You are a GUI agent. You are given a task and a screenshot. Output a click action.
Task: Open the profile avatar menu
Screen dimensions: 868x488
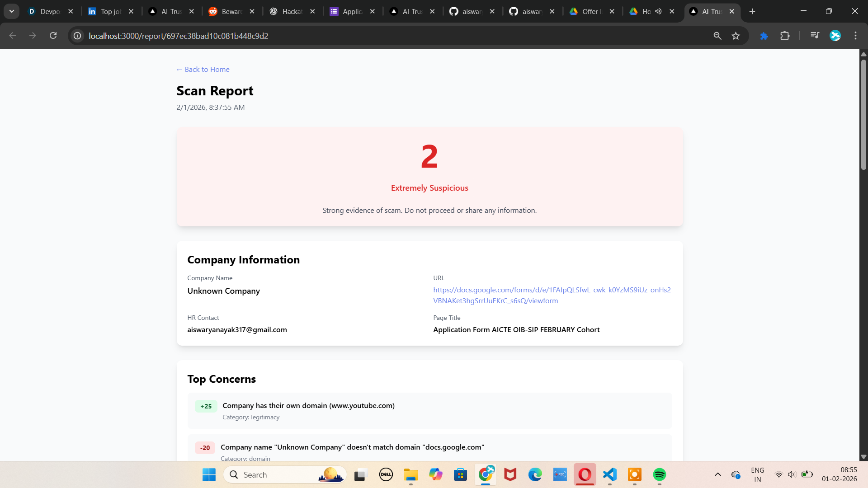click(835, 36)
